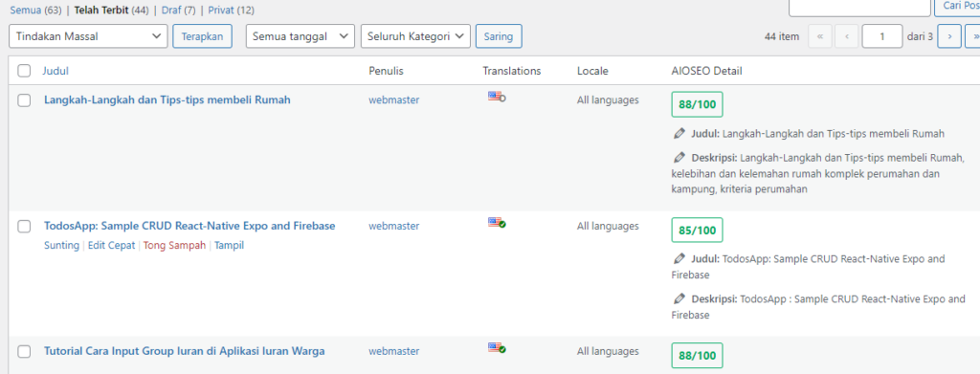This screenshot has height=374, width=980.
Task: Show Semua (63) posts filter
Action: pyautogui.click(x=34, y=10)
